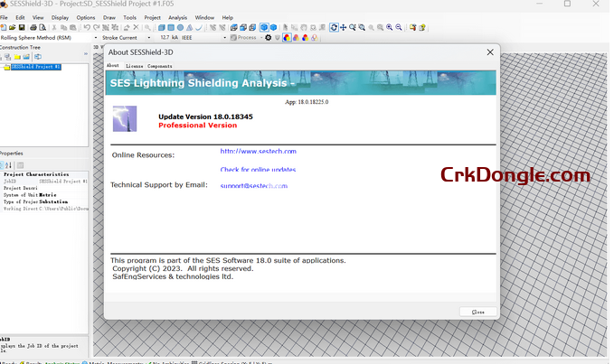
Task: Open the Analysis menu
Action: pyautogui.click(x=177, y=17)
